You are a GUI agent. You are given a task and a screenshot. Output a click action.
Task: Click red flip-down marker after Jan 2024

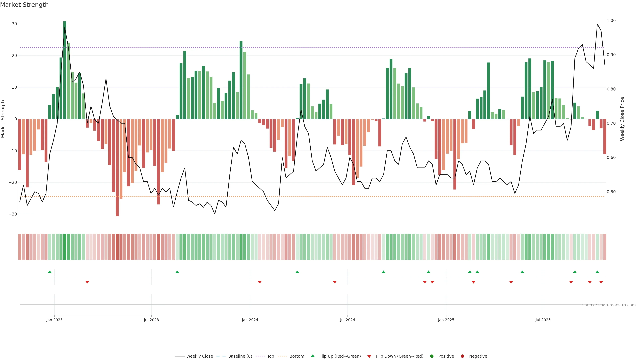(x=260, y=282)
